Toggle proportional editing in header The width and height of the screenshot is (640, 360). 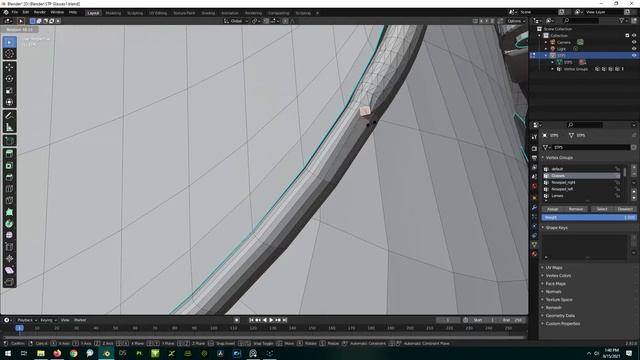[285, 21]
